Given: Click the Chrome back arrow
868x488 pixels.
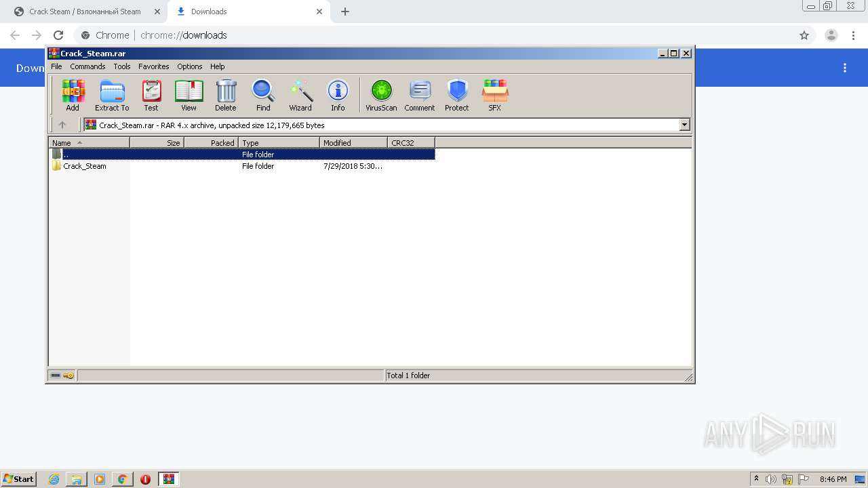Looking at the screenshot, I should click(15, 35).
